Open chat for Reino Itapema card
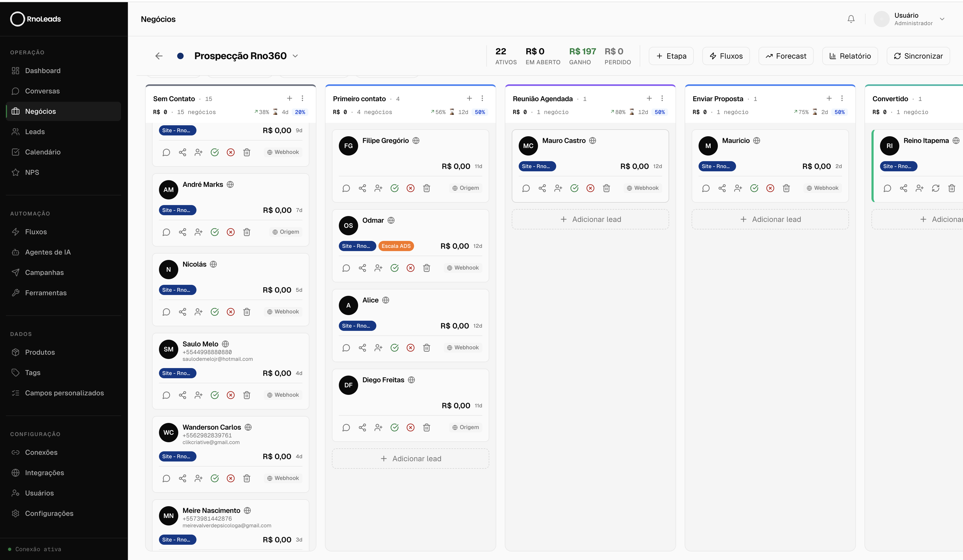This screenshot has width=963, height=560. click(887, 188)
